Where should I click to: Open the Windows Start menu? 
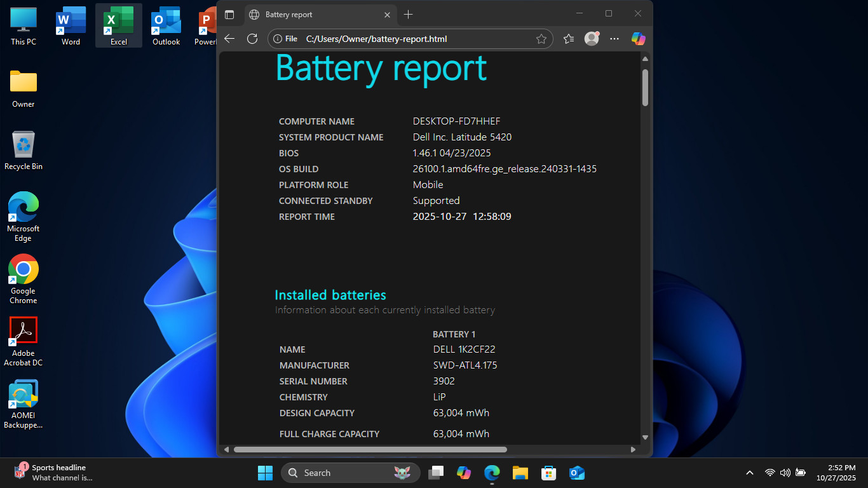click(265, 473)
